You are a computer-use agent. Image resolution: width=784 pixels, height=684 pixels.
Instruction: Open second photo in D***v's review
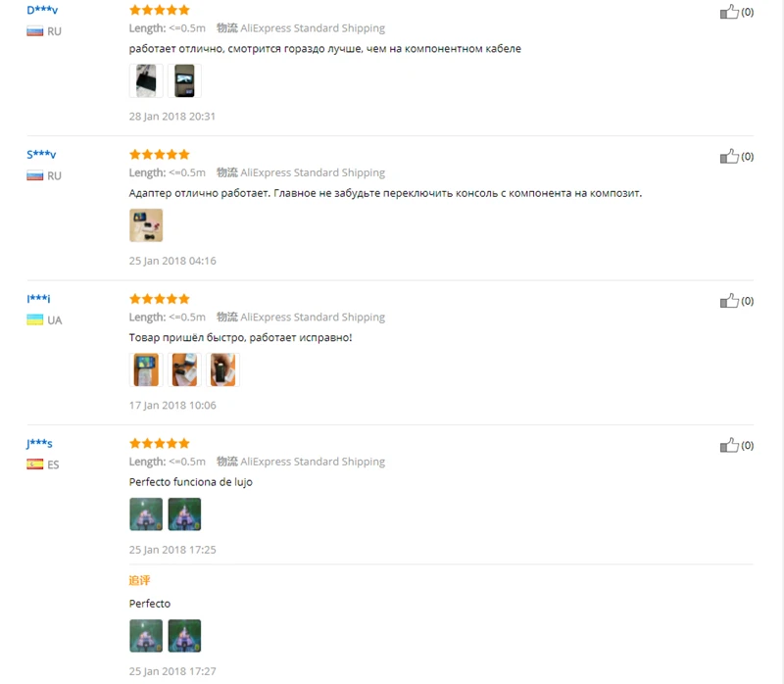click(x=184, y=80)
